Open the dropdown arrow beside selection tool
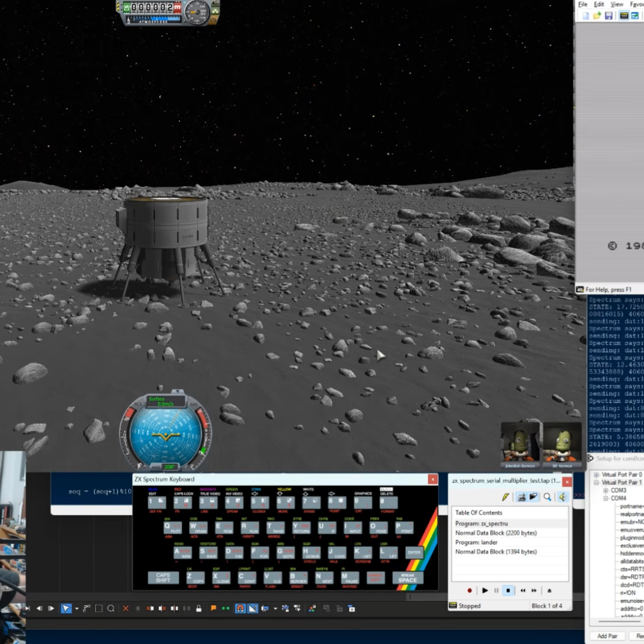Image resolution: width=644 pixels, height=644 pixels. click(x=77, y=609)
